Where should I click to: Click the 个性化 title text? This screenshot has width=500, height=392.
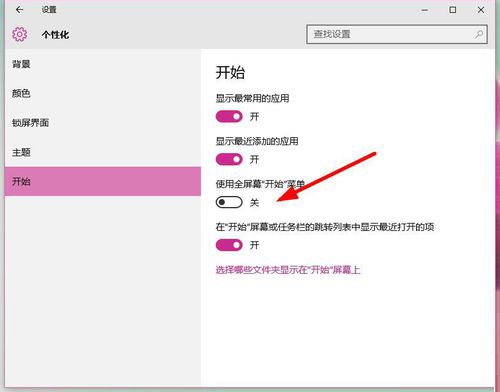pyautogui.click(x=55, y=35)
